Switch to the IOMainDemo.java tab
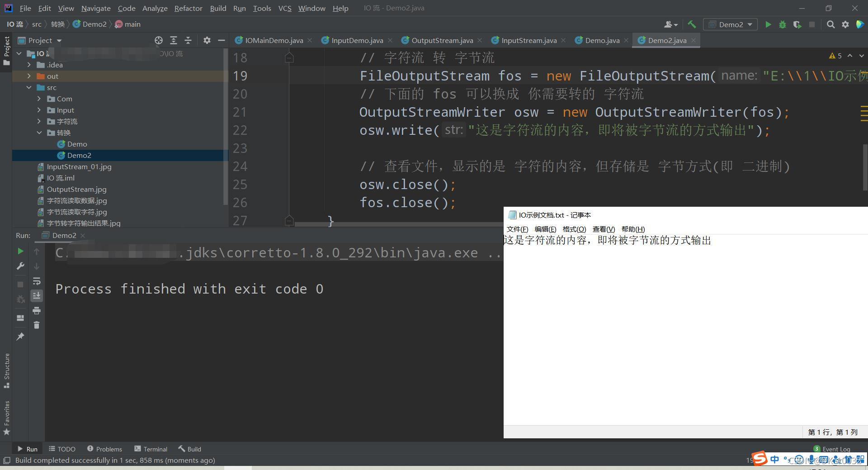Screen dimensions: 868x470 click(274, 40)
